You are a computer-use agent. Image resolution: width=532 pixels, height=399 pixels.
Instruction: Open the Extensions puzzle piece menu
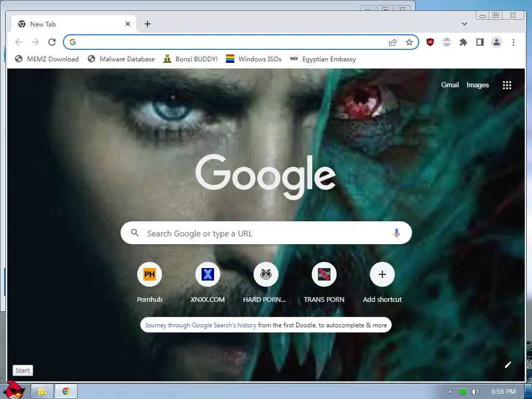coord(463,42)
